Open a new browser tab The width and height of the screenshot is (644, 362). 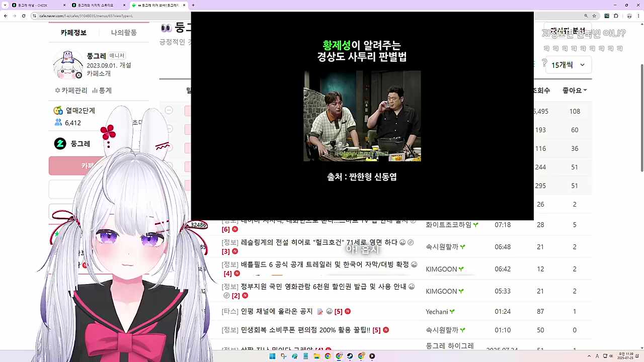[193, 5]
